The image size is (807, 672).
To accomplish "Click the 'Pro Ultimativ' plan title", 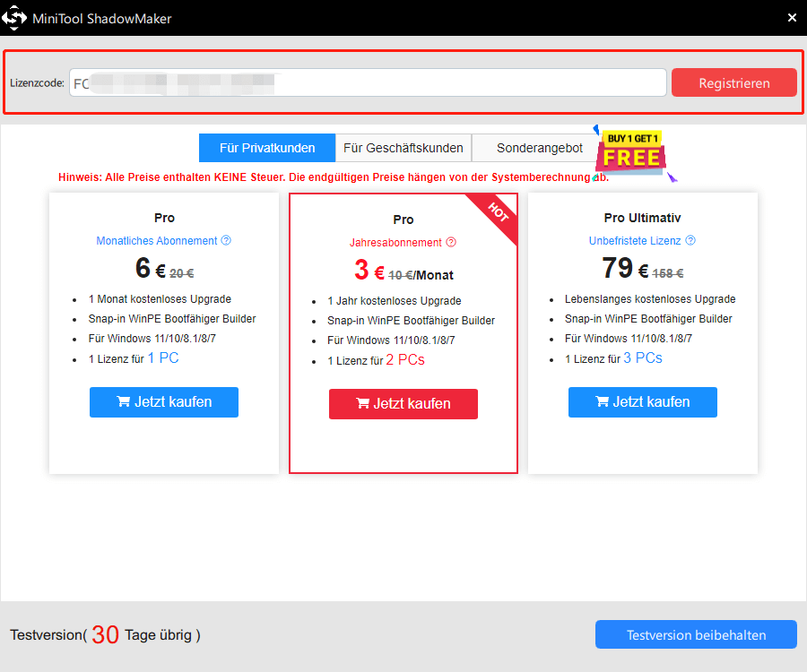I will (642, 218).
